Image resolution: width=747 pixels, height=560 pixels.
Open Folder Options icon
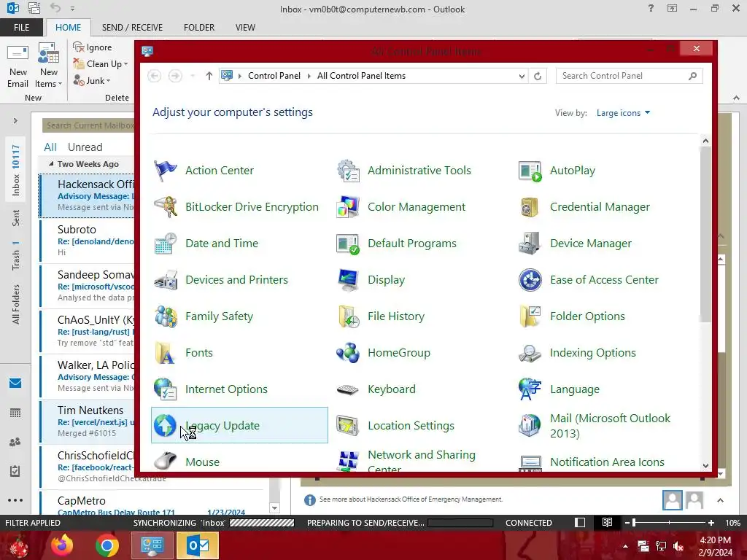[530, 316]
